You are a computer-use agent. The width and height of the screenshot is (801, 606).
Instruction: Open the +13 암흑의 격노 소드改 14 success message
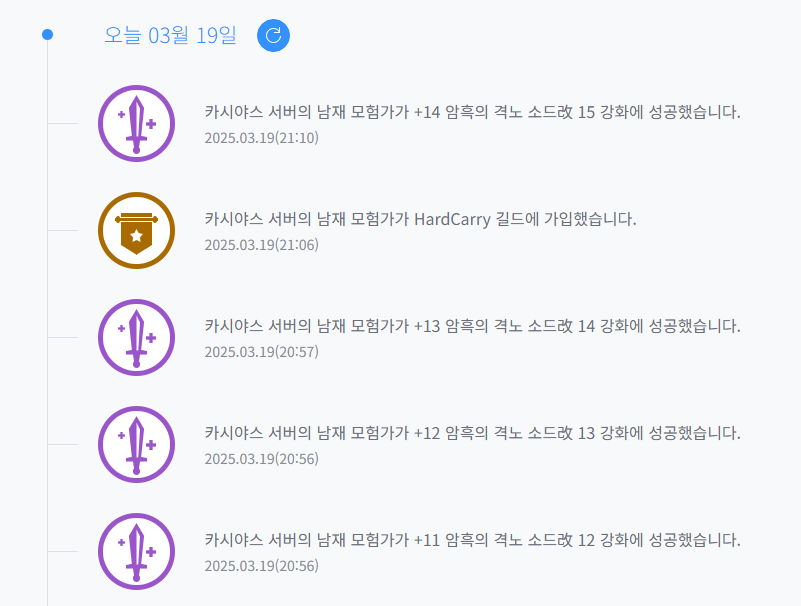pyautogui.click(x=473, y=326)
